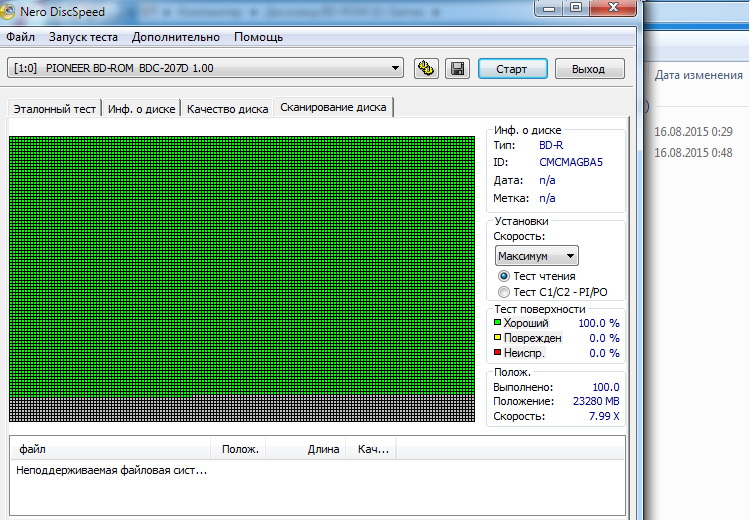Click the yellow Поврежден color swatch

[x=497, y=338]
